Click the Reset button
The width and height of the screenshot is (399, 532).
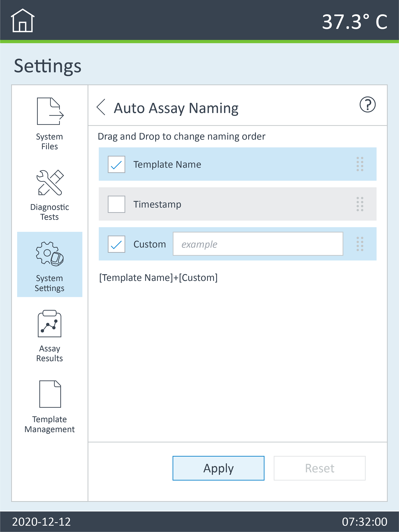pos(320,468)
